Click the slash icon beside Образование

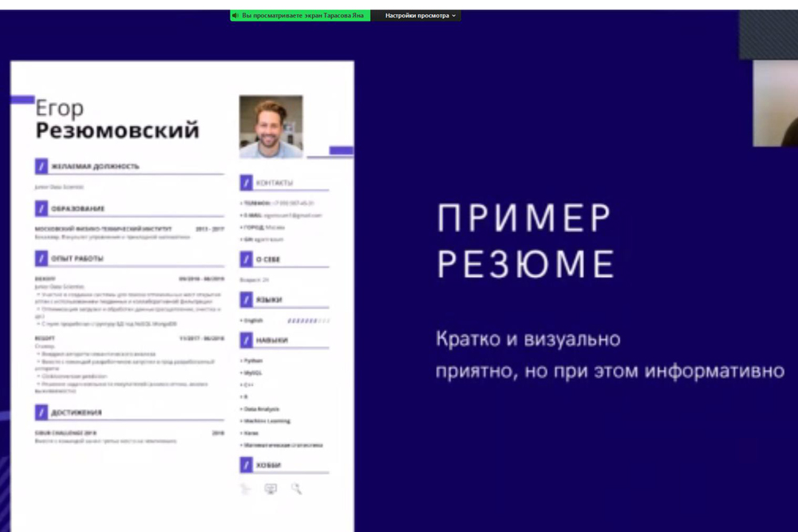pos(41,209)
